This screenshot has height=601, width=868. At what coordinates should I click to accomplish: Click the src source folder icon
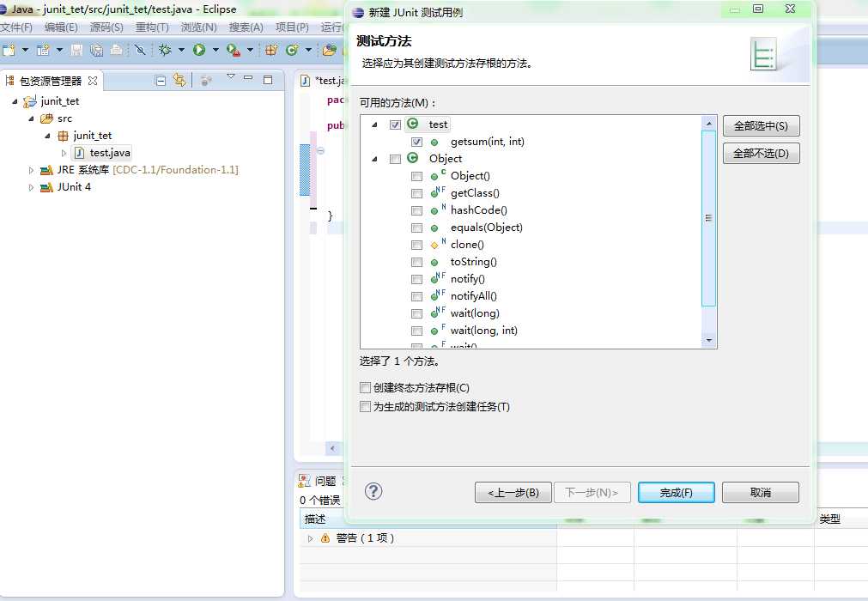(x=46, y=118)
